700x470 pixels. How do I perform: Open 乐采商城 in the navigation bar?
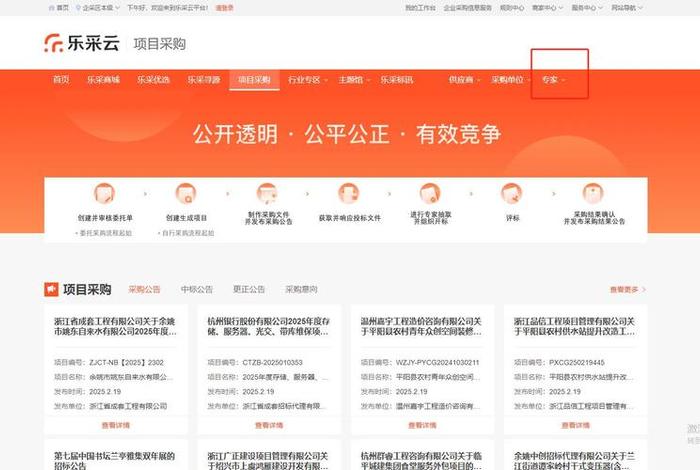coord(103,80)
